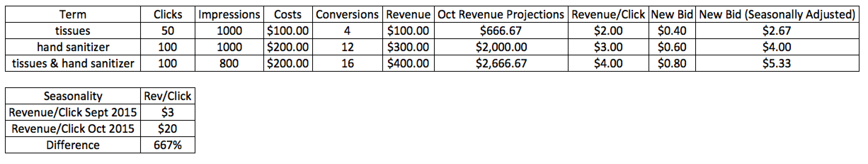Image resolution: width=868 pixels, height=164 pixels.
Task: Click the New Bid (Seasonally Adjusted) header
Action: coord(777,15)
